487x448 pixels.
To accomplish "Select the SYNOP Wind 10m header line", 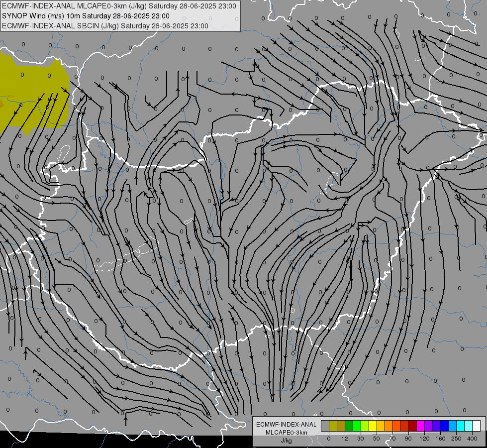I will 86,16.
